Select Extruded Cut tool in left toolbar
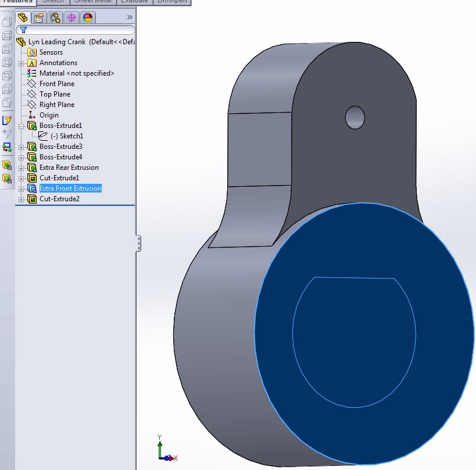The image size is (476, 470). [x=6, y=179]
